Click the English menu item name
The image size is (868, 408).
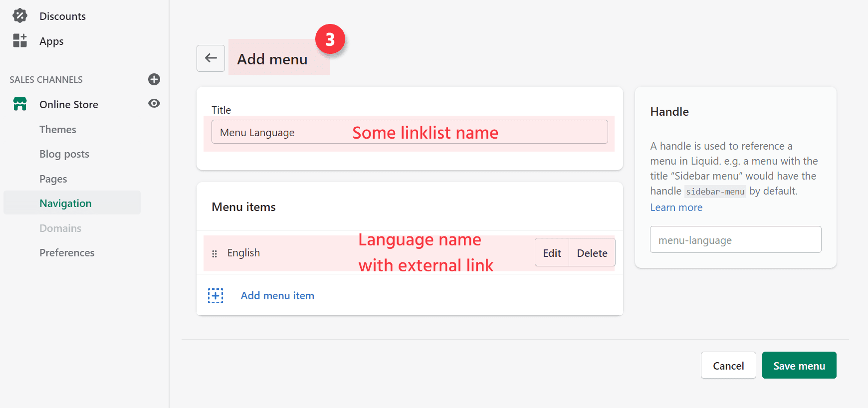[x=243, y=253]
